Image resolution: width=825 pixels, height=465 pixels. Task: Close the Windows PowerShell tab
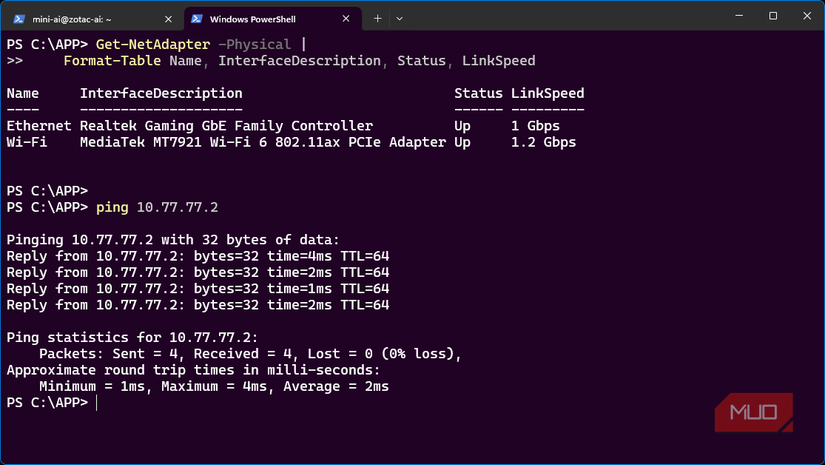tap(346, 19)
